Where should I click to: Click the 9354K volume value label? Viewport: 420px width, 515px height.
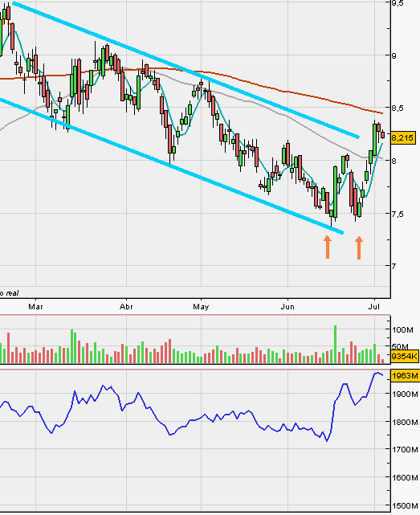click(405, 356)
